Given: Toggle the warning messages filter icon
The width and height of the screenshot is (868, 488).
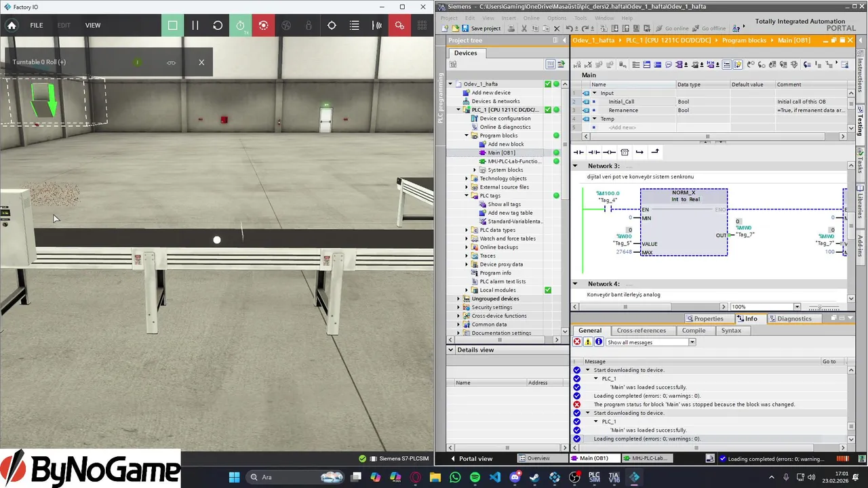Looking at the screenshot, I should tap(588, 342).
